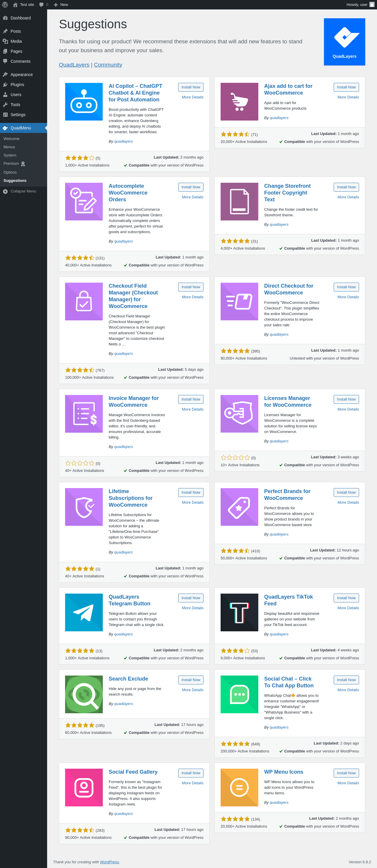Click the QuadLayers logo banner

point(344,42)
